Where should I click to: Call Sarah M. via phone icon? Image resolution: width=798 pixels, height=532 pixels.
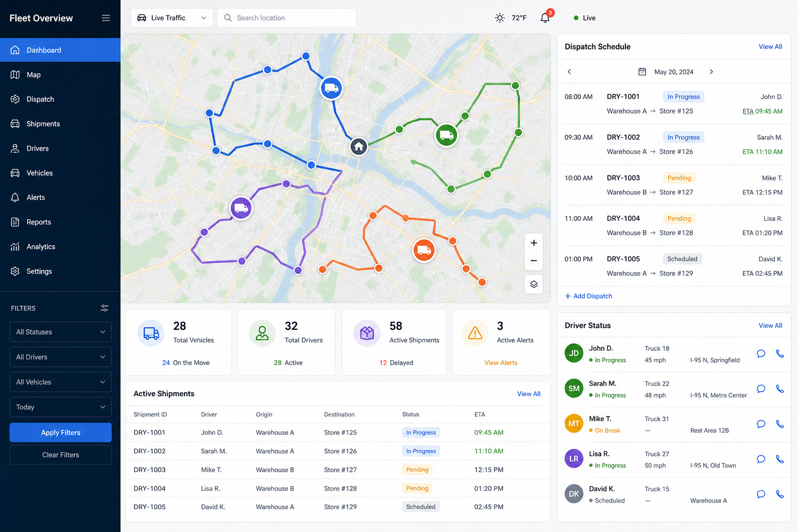click(x=780, y=389)
